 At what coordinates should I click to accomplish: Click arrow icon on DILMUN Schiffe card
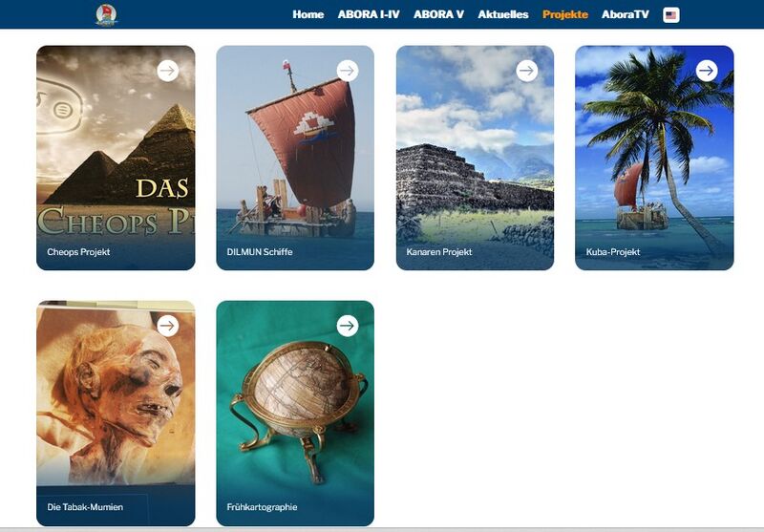point(348,71)
